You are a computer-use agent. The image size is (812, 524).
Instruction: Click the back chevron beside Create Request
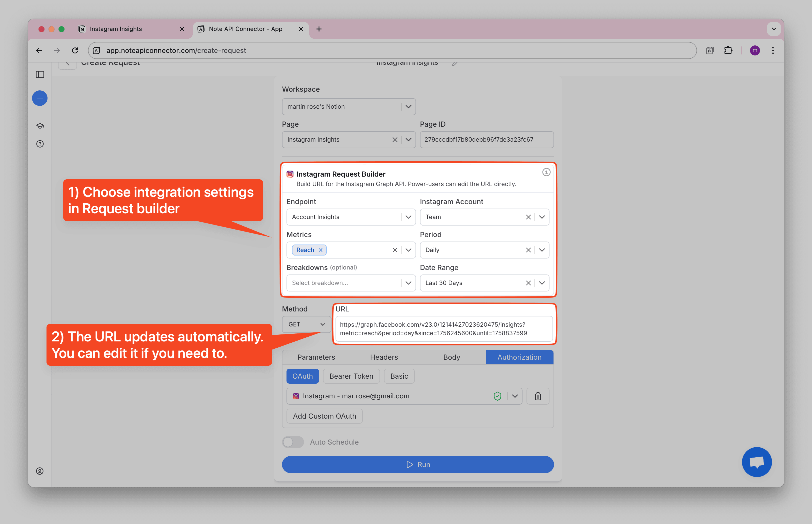point(67,64)
